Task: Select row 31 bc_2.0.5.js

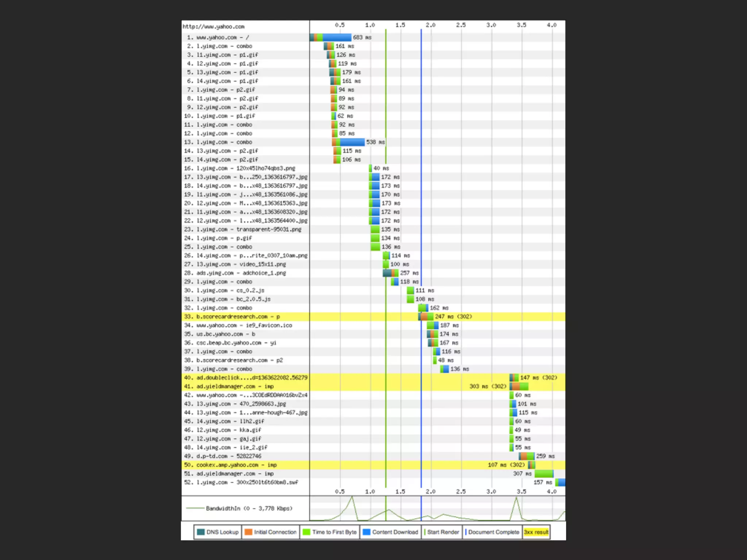Action: coord(373,299)
